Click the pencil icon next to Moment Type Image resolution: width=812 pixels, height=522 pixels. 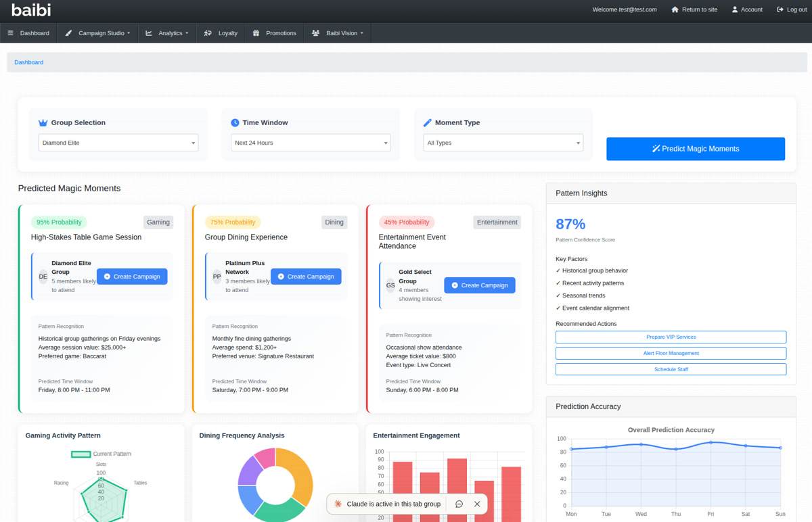tap(427, 123)
